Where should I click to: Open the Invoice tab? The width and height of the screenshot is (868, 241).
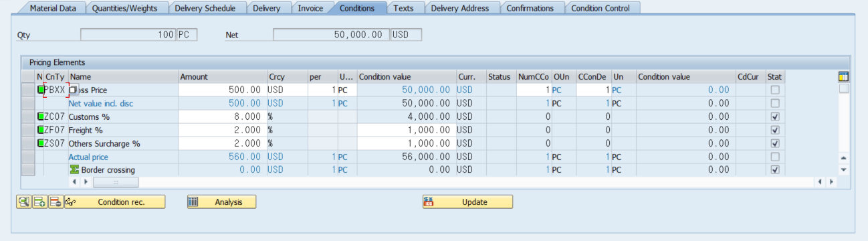click(310, 8)
